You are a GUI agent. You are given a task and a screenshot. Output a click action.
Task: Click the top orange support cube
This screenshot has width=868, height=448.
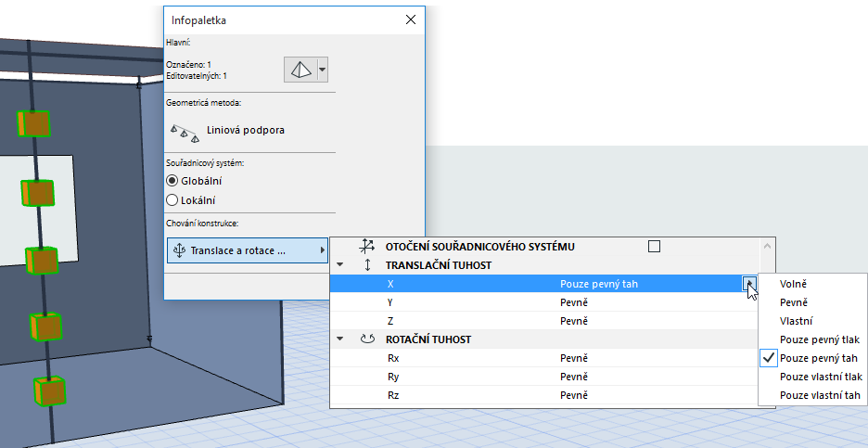tap(33, 123)
